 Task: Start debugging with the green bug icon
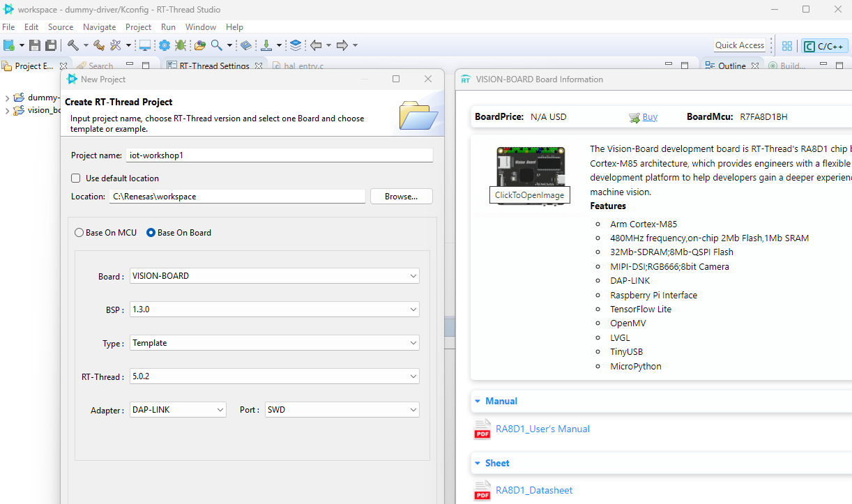(x=181, y=45)
